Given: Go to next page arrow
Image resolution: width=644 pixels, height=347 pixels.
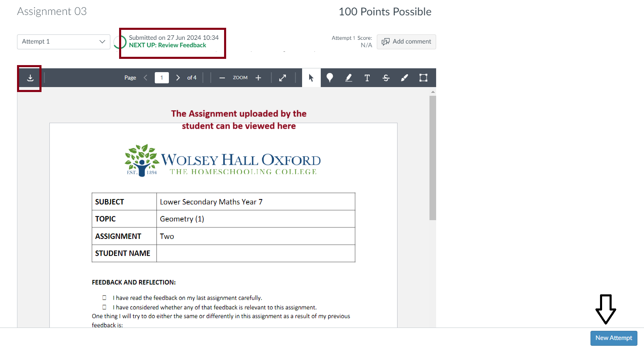Looking at the screenshot, I should tap(178, 78).
